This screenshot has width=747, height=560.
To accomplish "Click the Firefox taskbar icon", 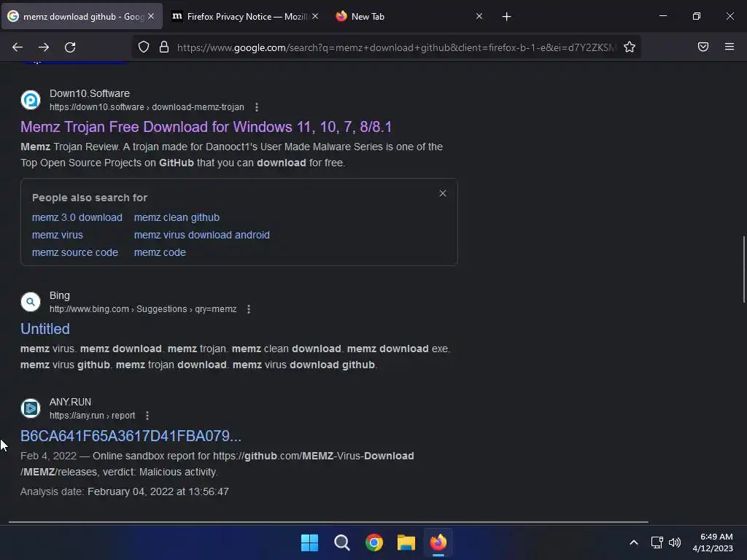I will (x=438, y=542).
